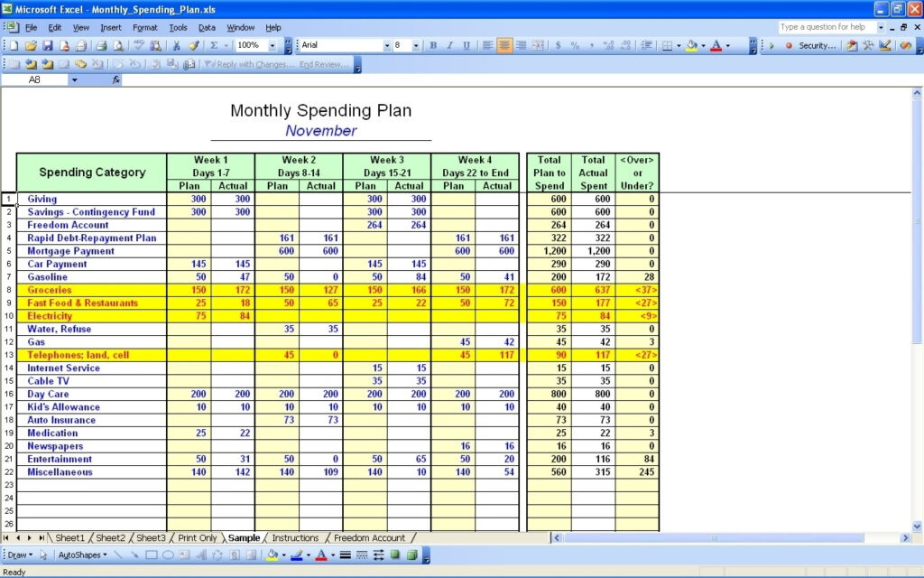Run the spelling checker icon
Screen dimensions: 924x578
tap(137, 45)
